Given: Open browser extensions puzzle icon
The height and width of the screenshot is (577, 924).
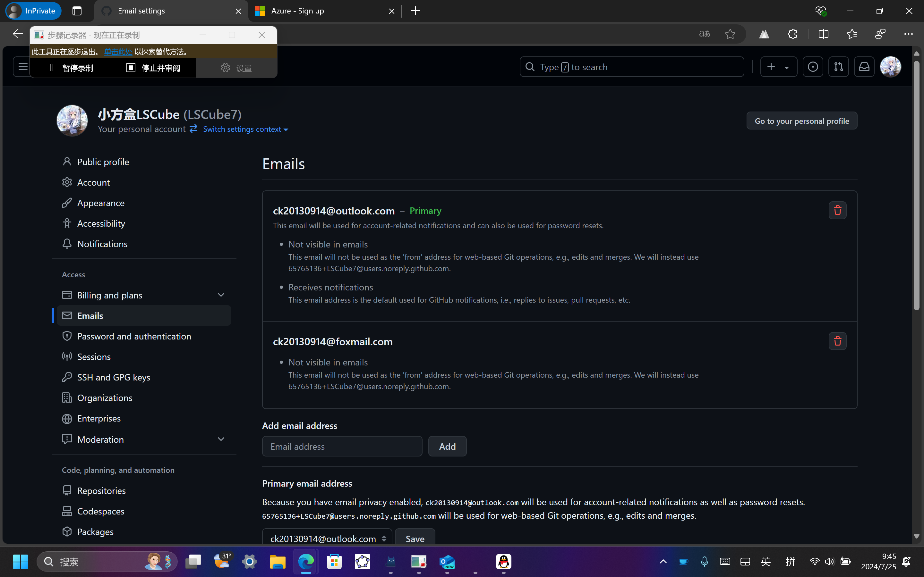Looking at the screenshot, I should point(792,34).
